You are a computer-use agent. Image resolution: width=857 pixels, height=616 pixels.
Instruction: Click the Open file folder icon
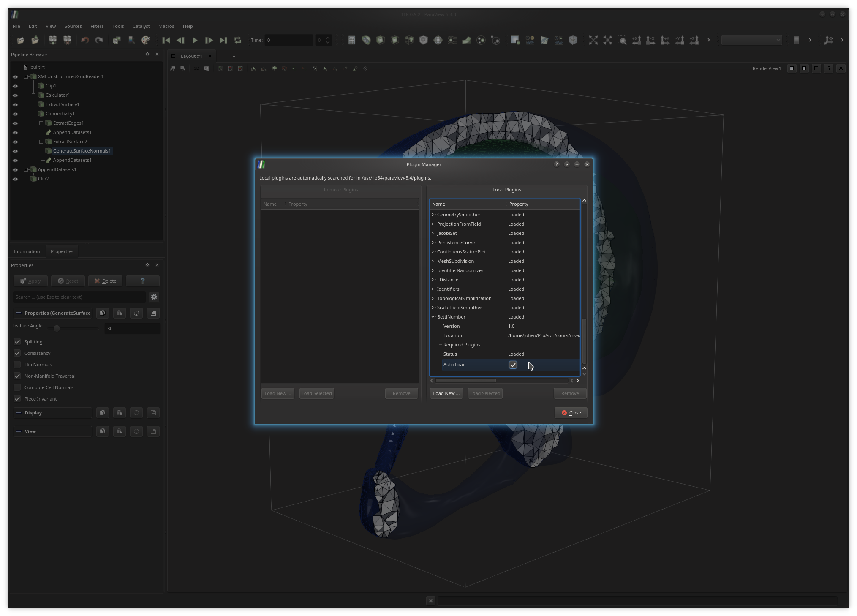pos(20,40)
